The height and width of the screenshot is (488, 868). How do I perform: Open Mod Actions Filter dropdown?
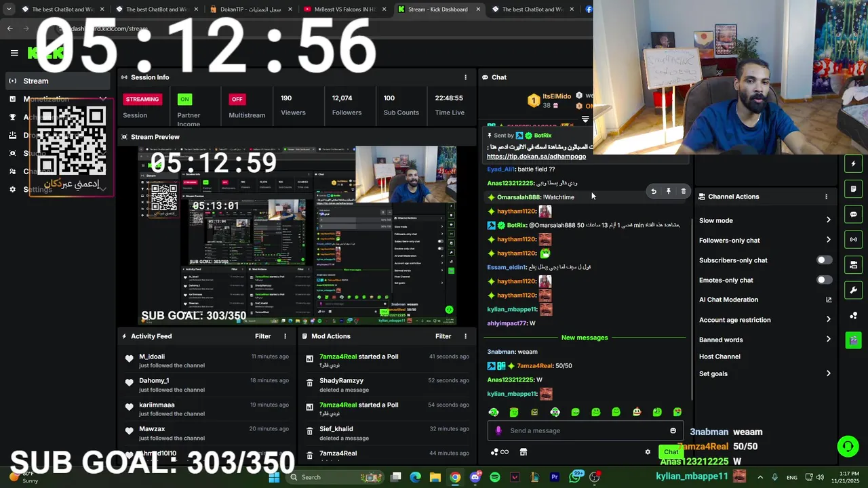point(443,336)
